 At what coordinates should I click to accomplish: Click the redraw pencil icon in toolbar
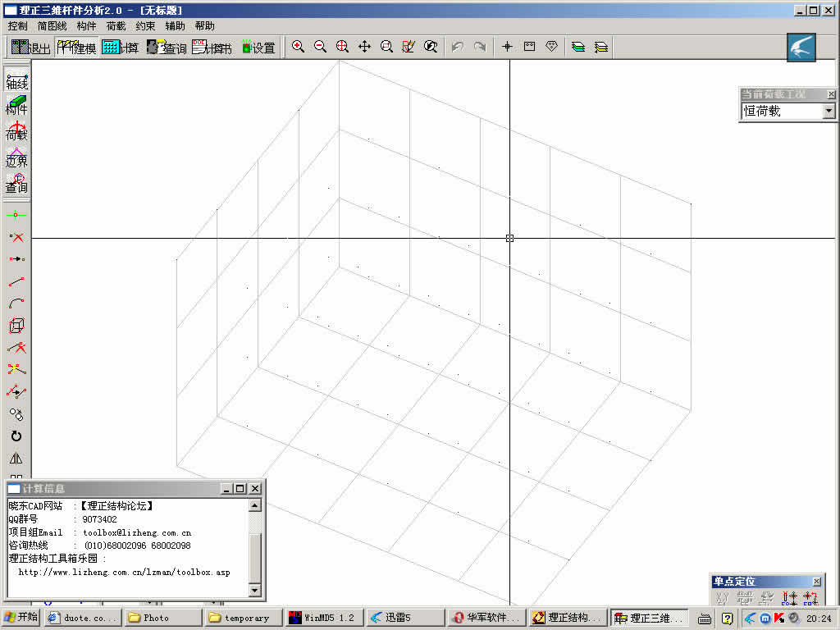click(x=409, y=47)
